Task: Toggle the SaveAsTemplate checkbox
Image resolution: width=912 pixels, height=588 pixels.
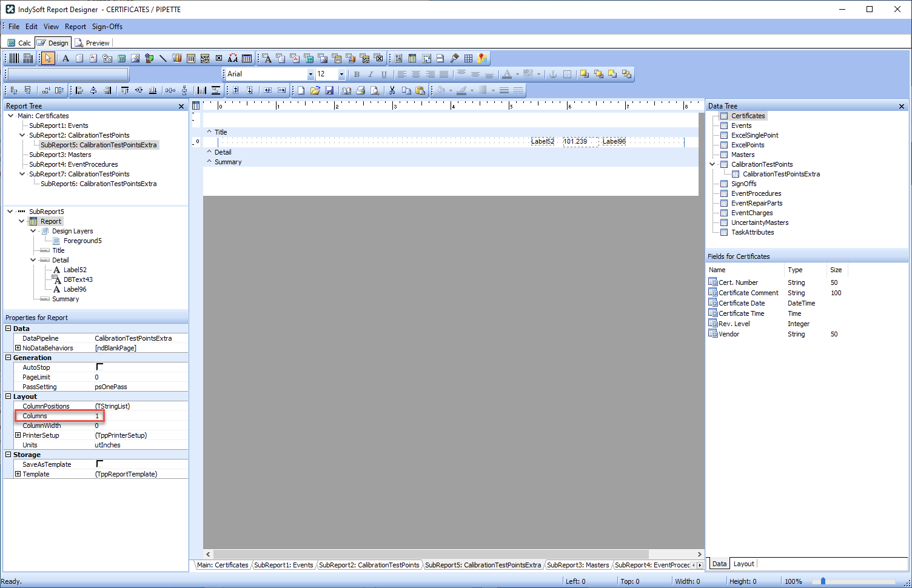Action: 99,464
